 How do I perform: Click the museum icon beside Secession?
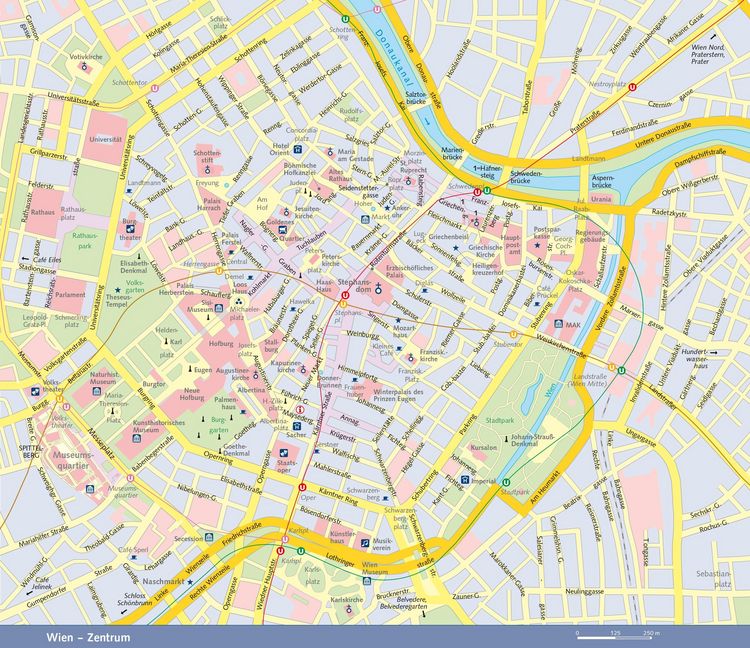[x=209, y=538]
